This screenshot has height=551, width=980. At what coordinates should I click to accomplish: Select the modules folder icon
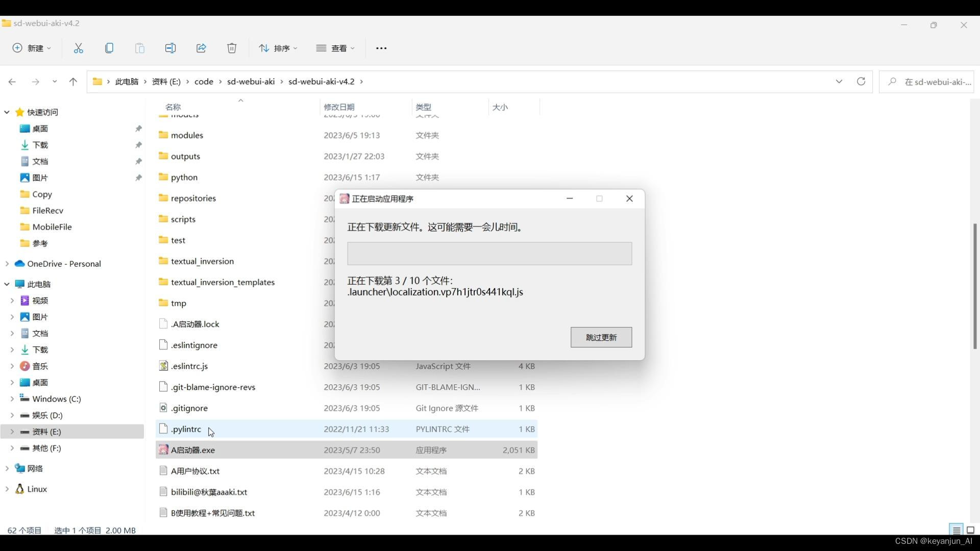point(163,135)
